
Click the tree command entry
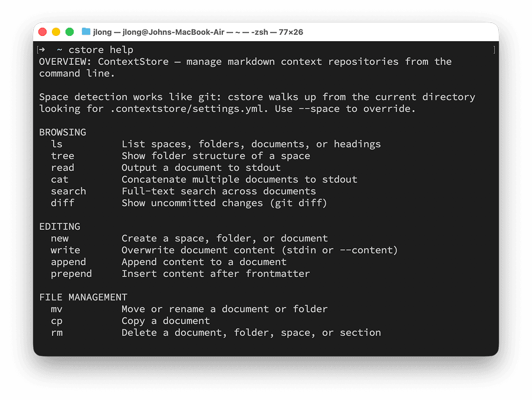[62, 156]
